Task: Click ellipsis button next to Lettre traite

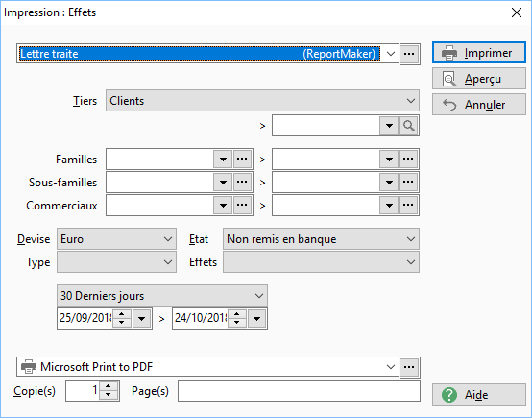Action: [x=409, y=54]
